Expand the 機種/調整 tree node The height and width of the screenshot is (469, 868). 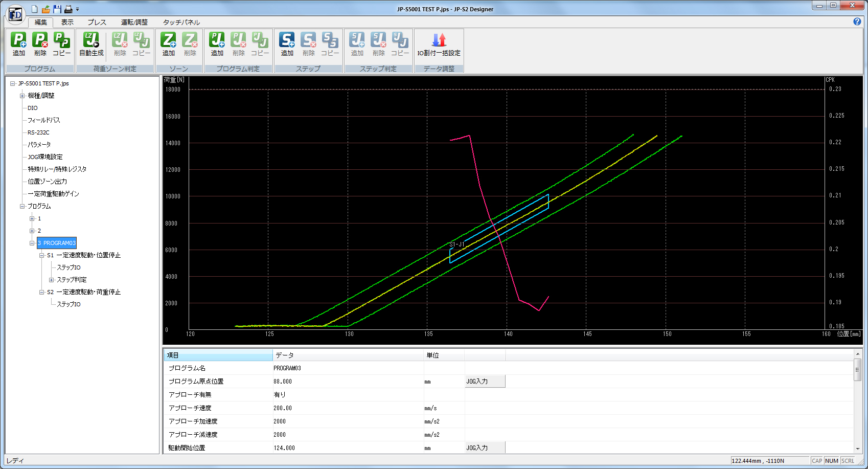[22, 96]
